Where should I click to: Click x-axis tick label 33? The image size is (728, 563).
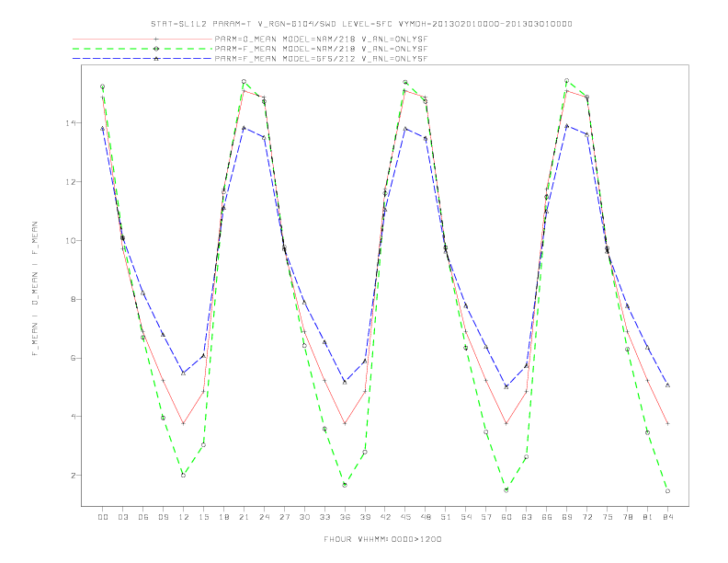(324, 517)
